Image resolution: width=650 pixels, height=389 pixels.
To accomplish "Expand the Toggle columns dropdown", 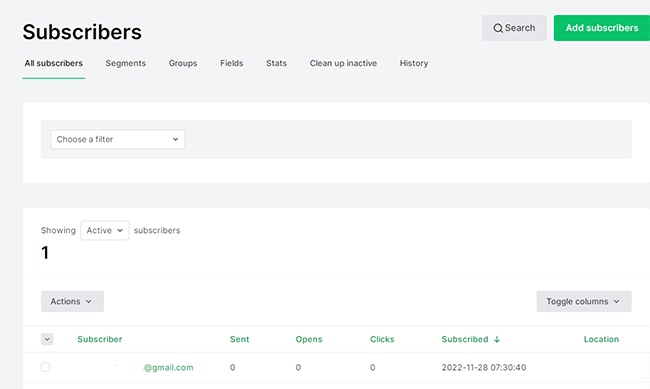I will coord(584,301).
